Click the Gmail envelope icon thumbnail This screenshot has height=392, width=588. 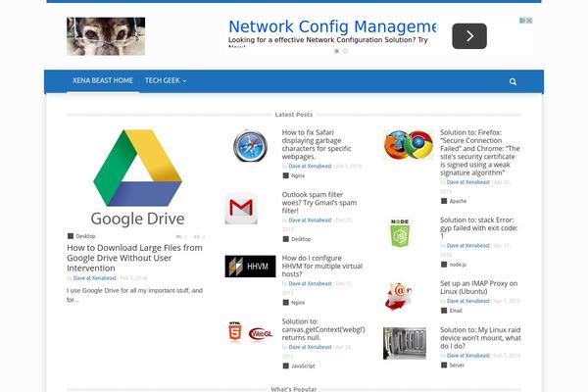click(x=241, y=209)
